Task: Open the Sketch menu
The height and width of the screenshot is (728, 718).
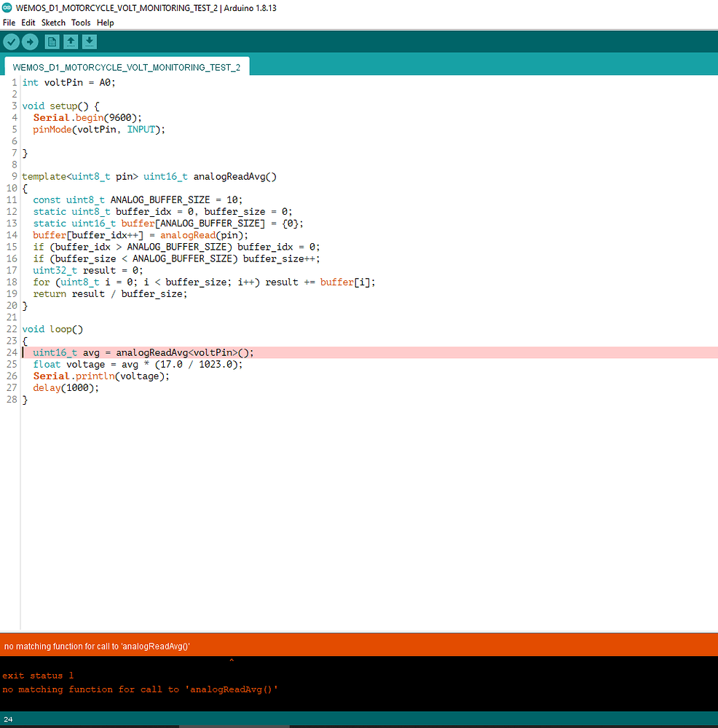Action: coord(52,23)
